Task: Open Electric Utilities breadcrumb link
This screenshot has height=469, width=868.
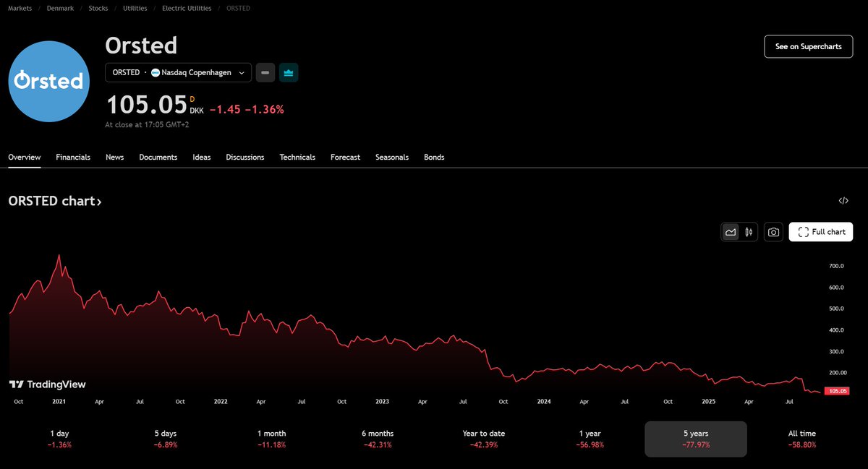Action: 187,8
